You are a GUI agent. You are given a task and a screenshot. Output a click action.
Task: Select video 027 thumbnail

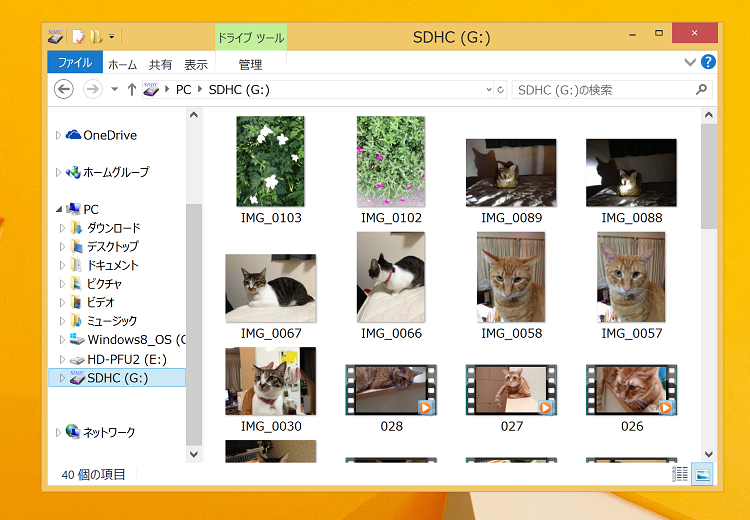point(511,390)
